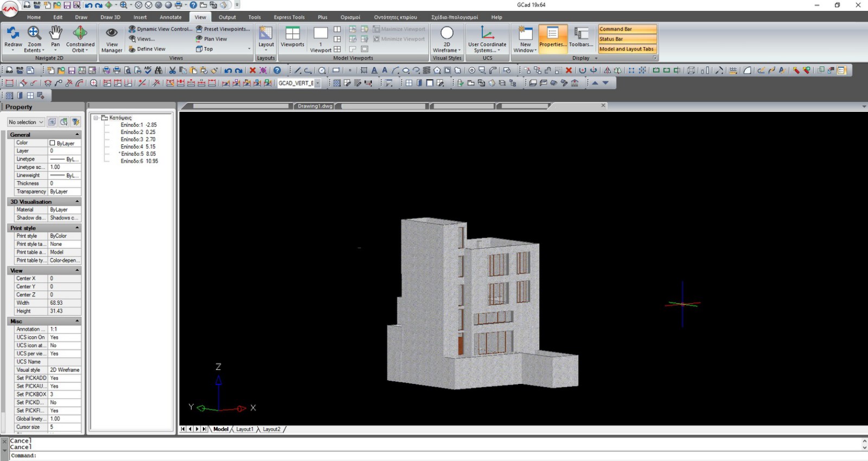Click the Visual style 2D Wireframe value

coord(65,370)
